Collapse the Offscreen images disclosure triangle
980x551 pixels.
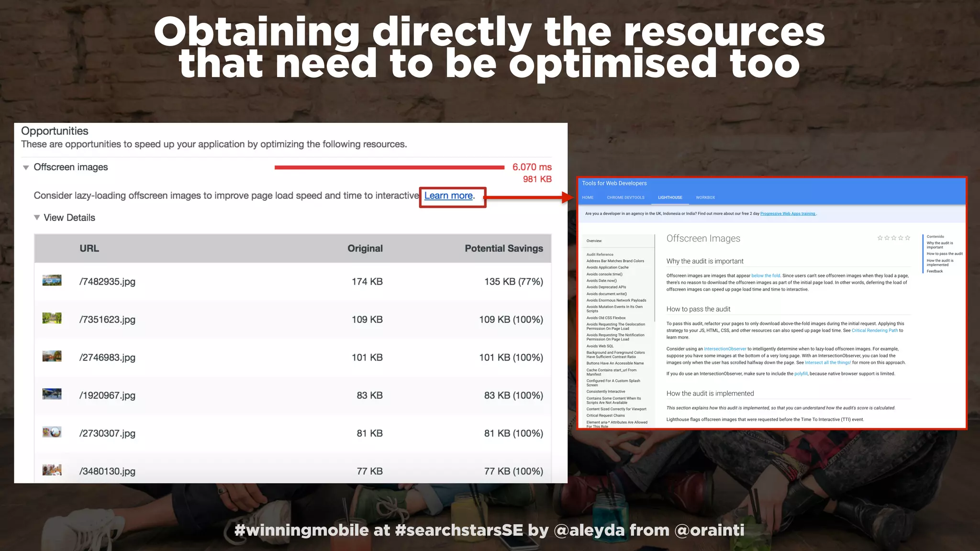click(26, 167)
